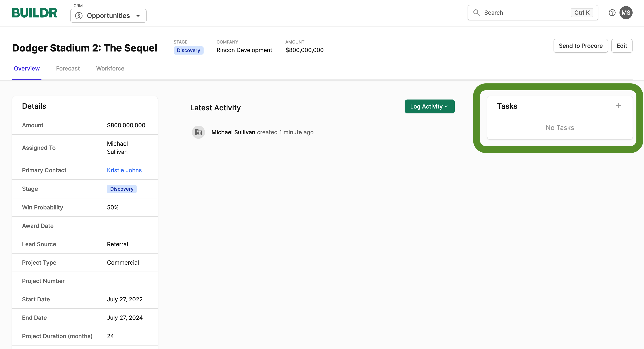Open Kristle Johns contact link
644x349 pixels.
tap(124, 170)
